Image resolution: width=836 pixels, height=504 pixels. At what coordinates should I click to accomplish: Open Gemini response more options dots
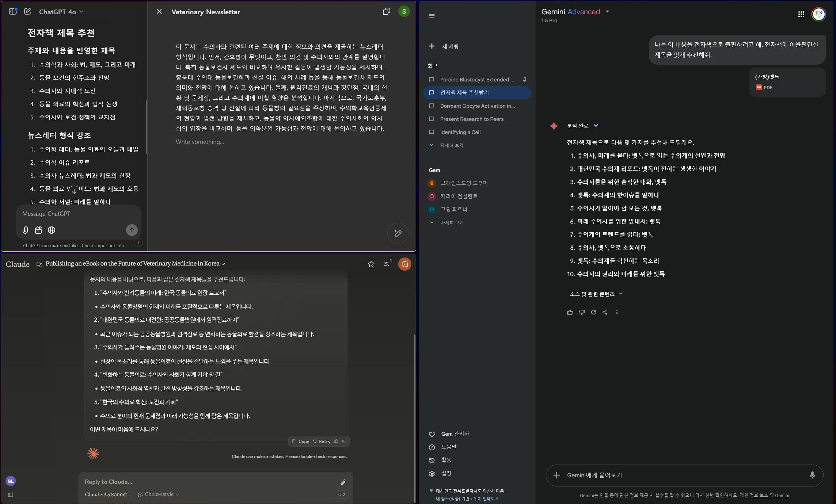tap(617, 312)
